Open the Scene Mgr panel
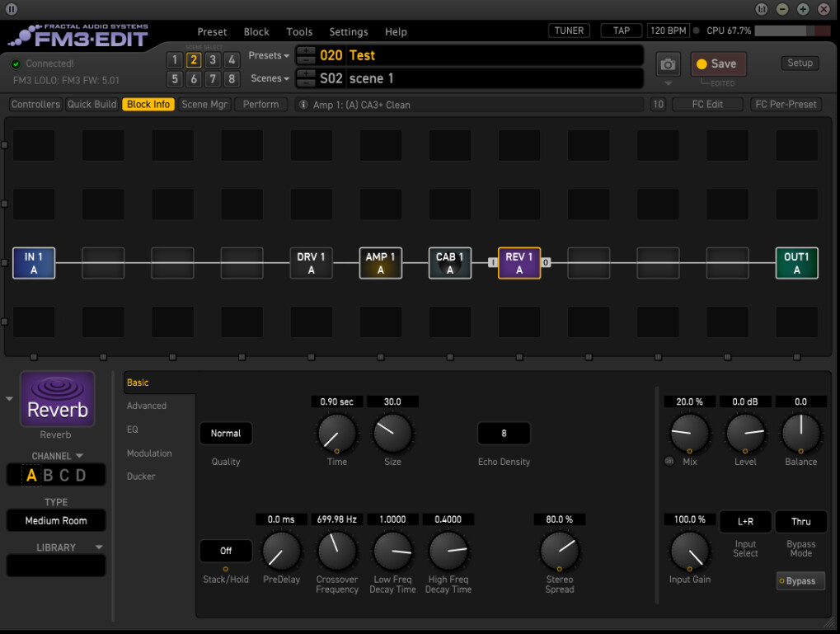The image size is (840, 634). [x=204, y=104]
